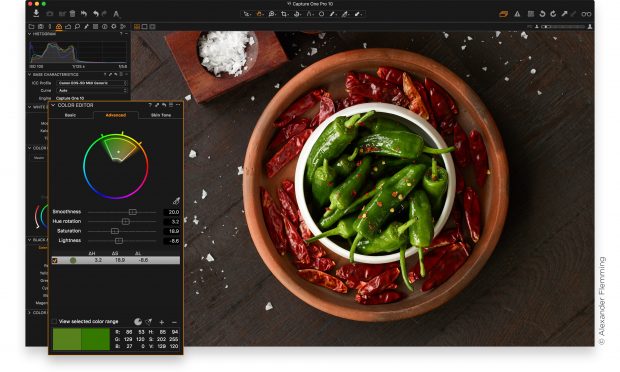Click the Lightness slider handle
The width and height of the screenshot is (620, 372).
click(118, 241)
